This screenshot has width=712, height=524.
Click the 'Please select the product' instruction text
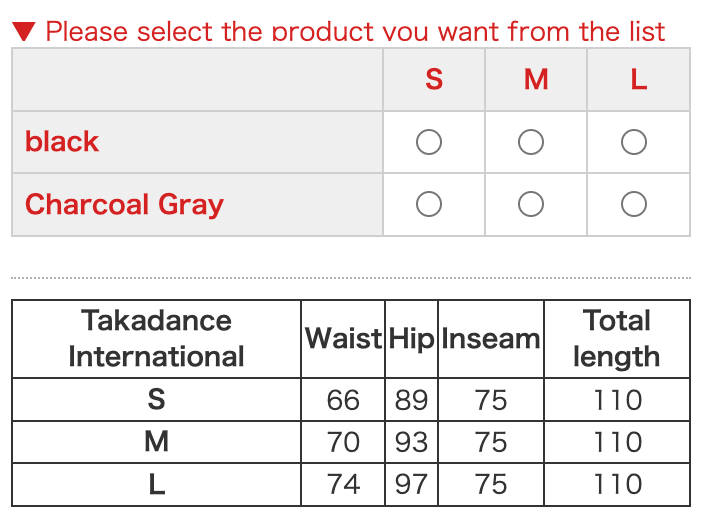point(355,31)
